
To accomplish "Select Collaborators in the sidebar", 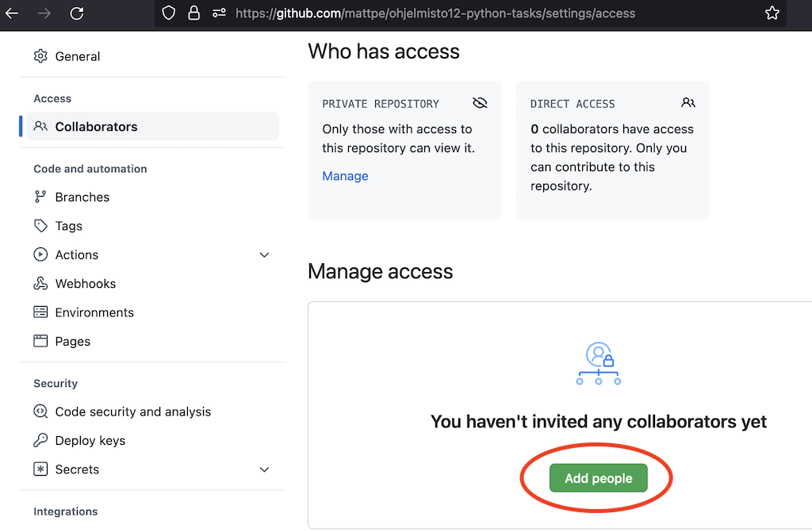I will click(x=96, y=127).
